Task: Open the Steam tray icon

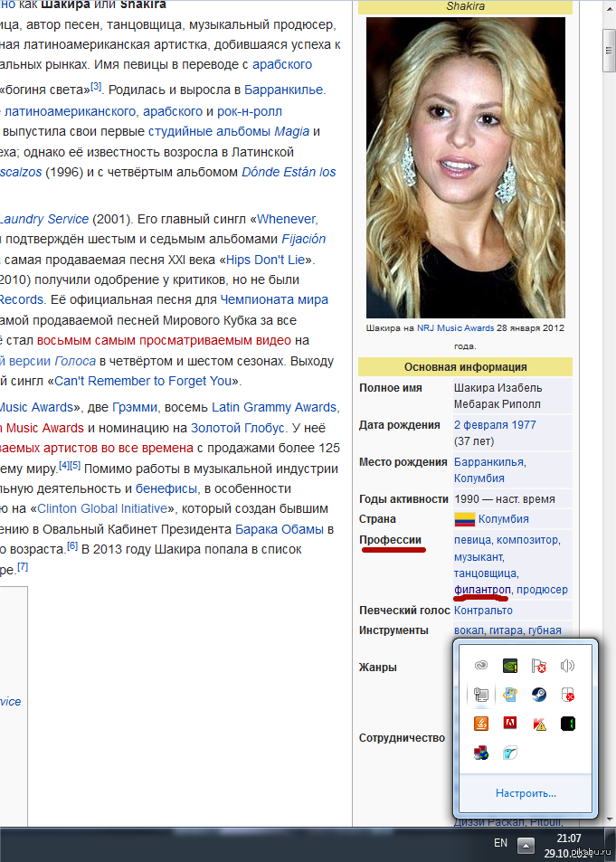Action: click(x=538, y=695)
